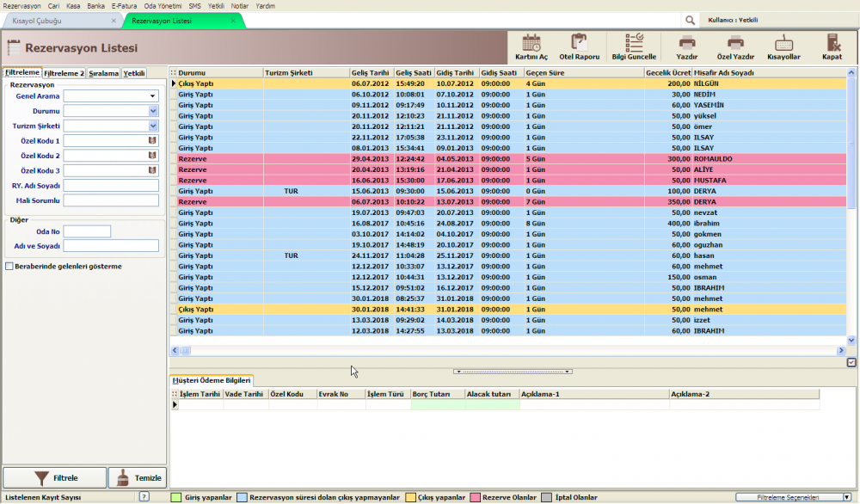Switch to the Yetkili filter tab

click(x=134, y=73)
